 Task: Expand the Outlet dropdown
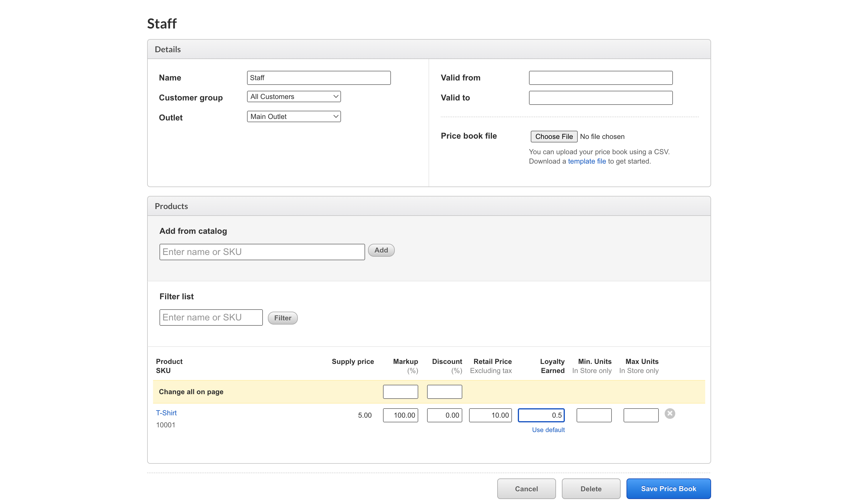click(x=294, y=117)
